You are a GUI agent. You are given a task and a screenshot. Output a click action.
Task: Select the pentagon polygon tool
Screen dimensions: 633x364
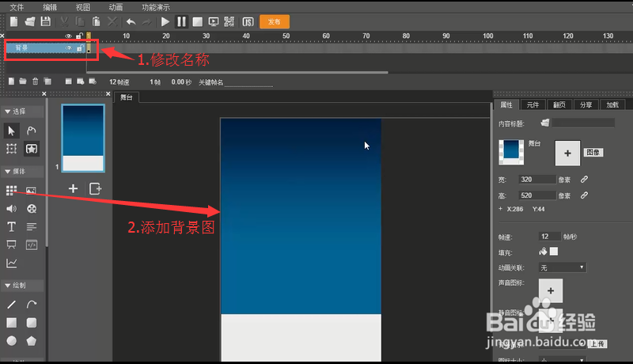32,341
